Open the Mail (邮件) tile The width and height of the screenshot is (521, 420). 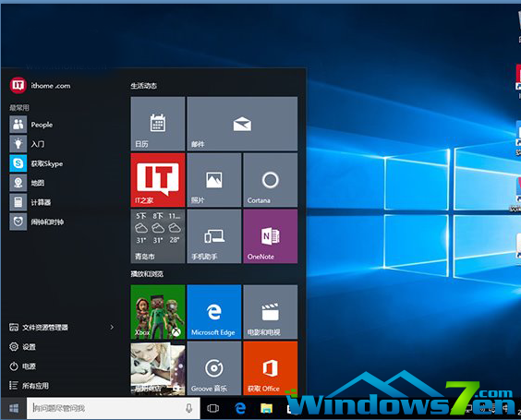[x=242, y=124]
